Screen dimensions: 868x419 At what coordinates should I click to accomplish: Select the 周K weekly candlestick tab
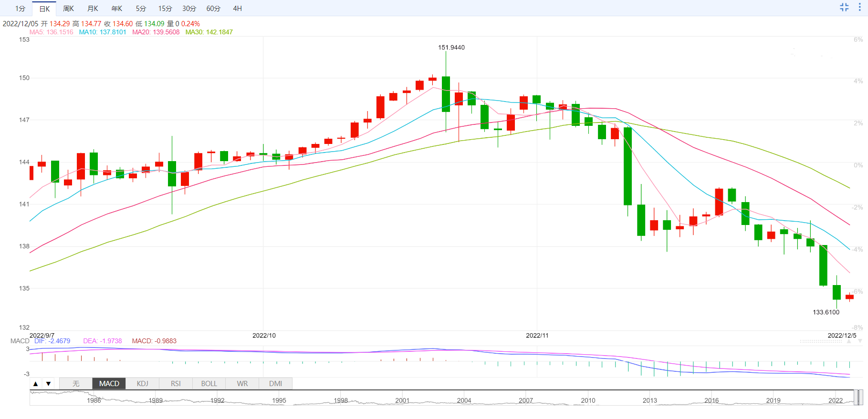click(68, 9)
